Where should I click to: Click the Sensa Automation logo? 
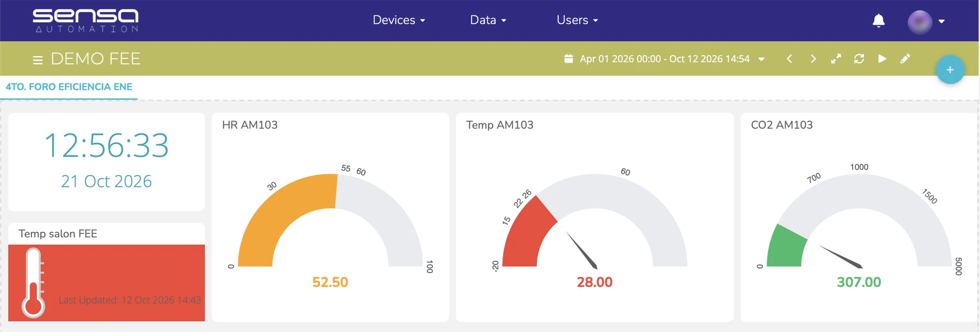[85, 21]
